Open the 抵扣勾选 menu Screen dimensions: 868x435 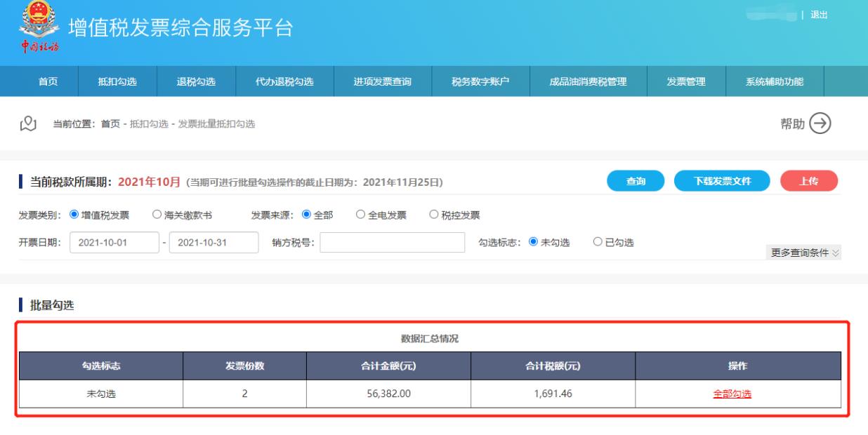(117, 82)
